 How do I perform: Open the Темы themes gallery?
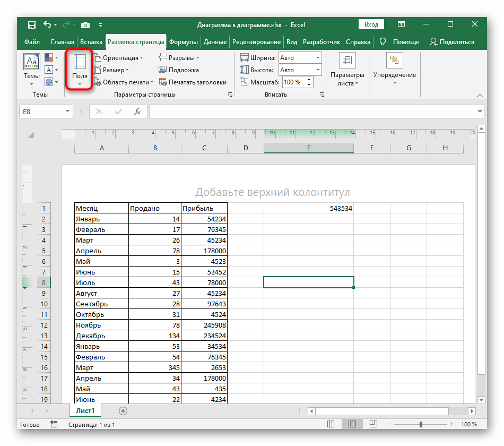tap(31, 70)
